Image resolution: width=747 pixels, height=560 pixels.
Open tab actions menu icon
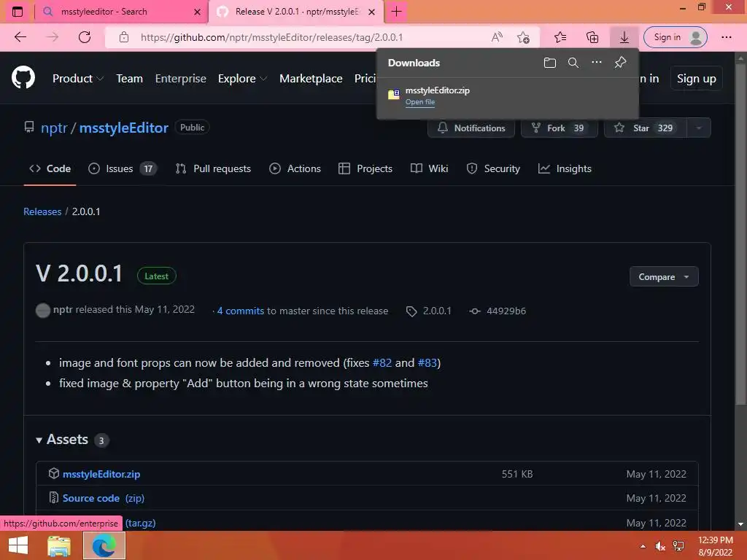click(18, 12)
